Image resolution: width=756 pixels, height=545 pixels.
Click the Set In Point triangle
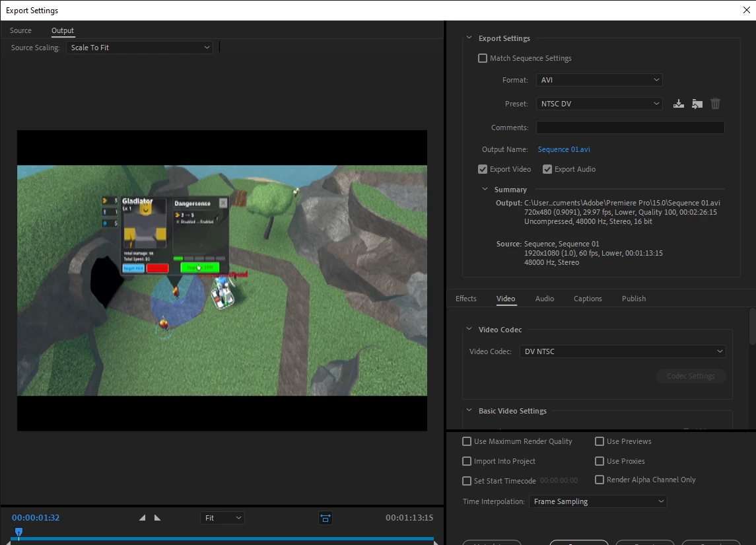142,517
